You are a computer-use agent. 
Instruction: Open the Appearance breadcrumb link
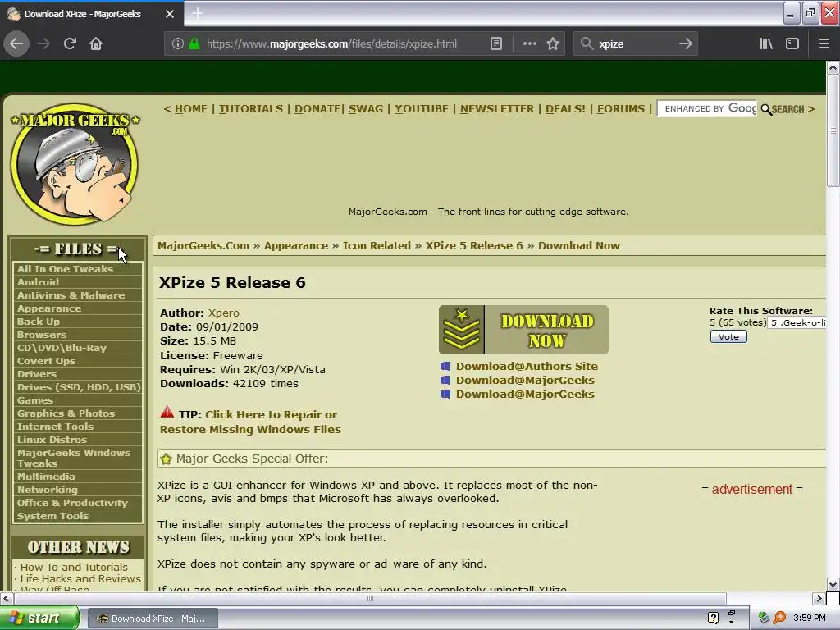click(x=295, y=245)
